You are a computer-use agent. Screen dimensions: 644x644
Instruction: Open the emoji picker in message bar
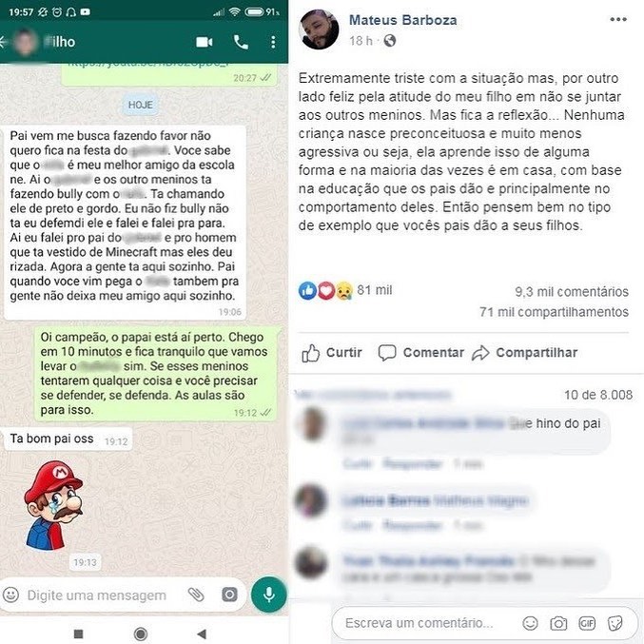coord(11,595)
